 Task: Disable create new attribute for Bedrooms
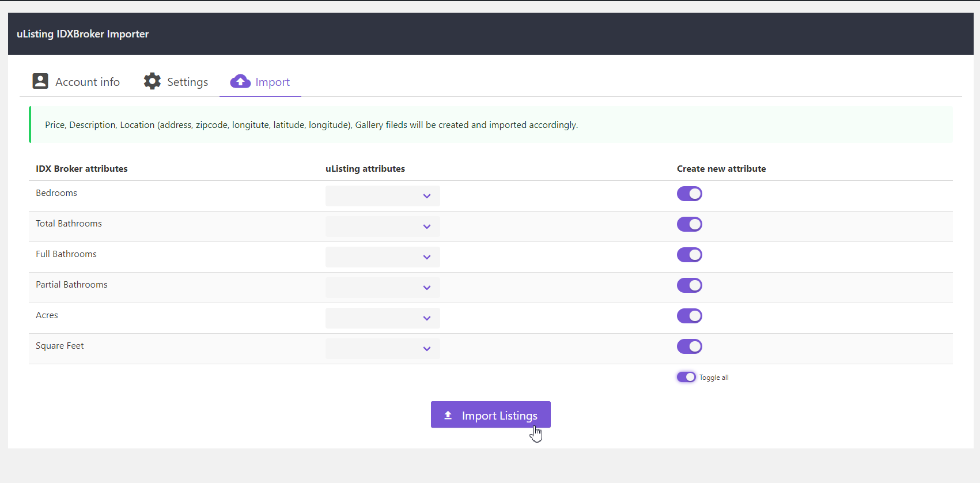pos(689,194)
